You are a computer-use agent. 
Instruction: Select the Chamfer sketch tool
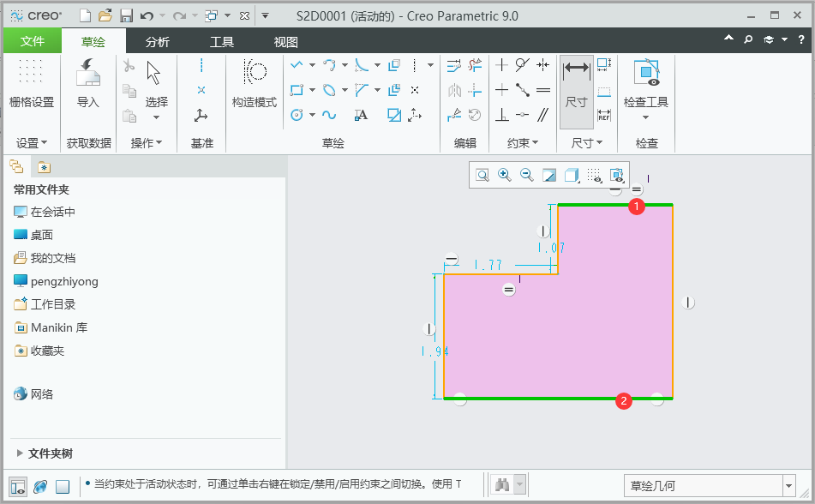point(362,90)
